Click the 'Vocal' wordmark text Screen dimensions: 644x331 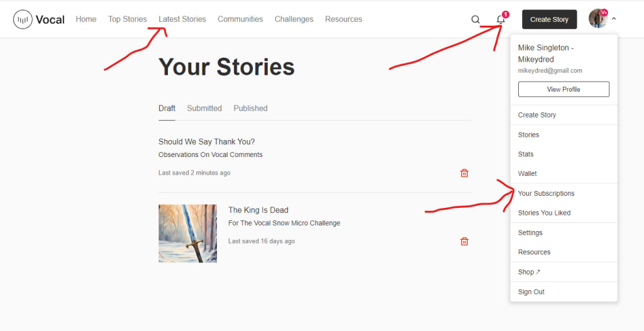tap(50, 19)
